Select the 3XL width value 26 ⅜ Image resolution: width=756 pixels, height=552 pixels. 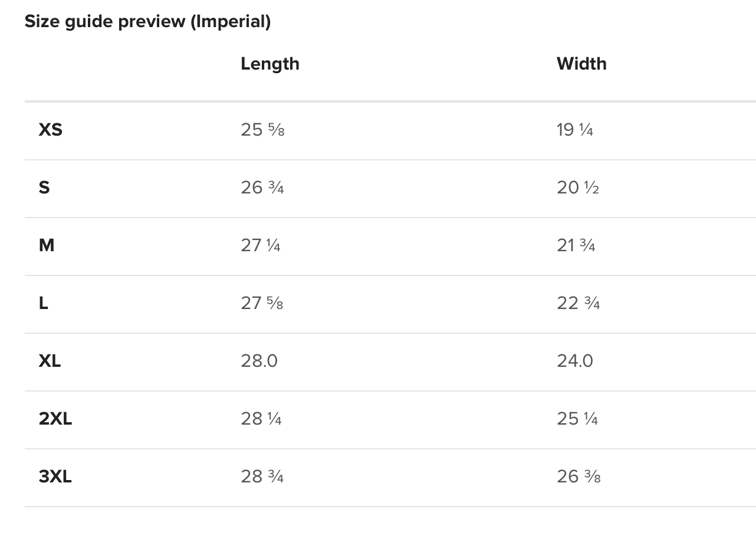[578, 477]
